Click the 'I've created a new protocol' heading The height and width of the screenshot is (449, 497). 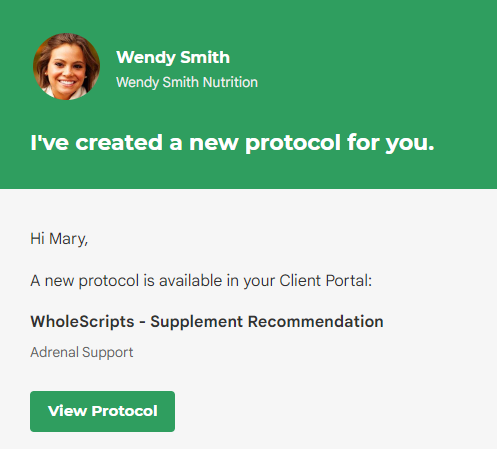pos(232,143)
